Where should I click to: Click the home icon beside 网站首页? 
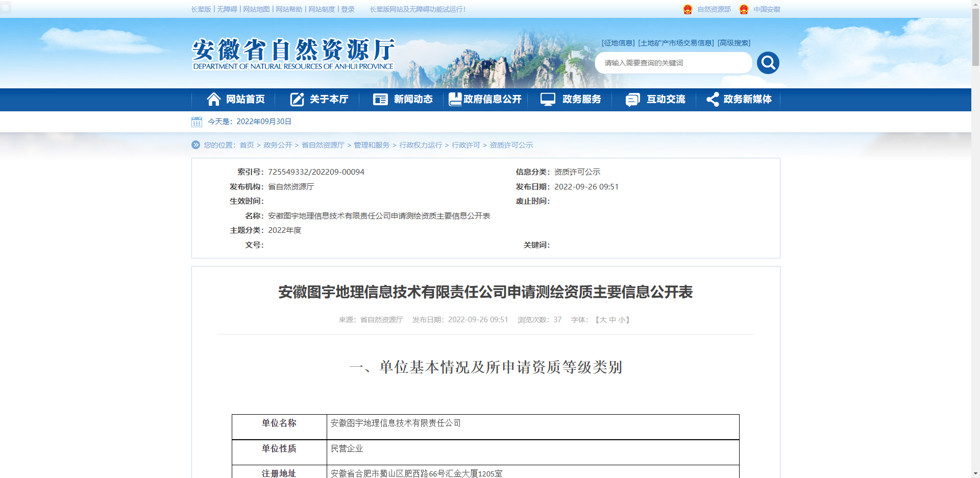[x=214, y=99]
